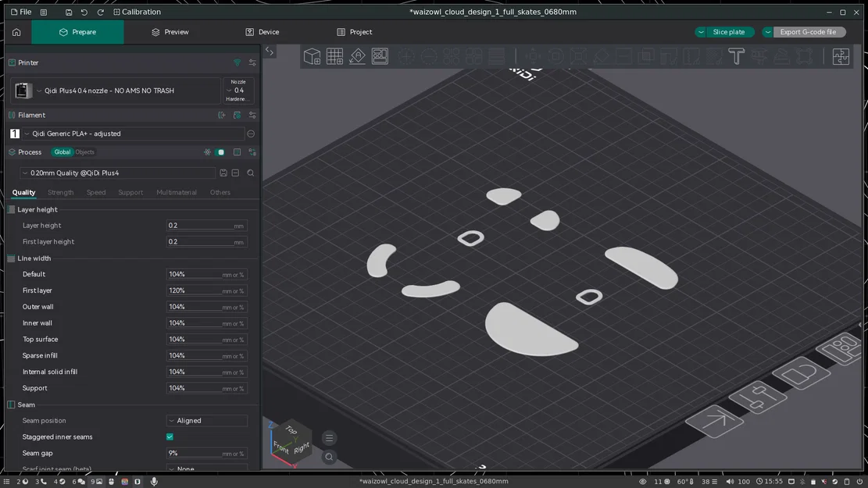Screen dimensions: 868x488
Task: Open the Slice plate dropdown arrow
Action: 701,32
